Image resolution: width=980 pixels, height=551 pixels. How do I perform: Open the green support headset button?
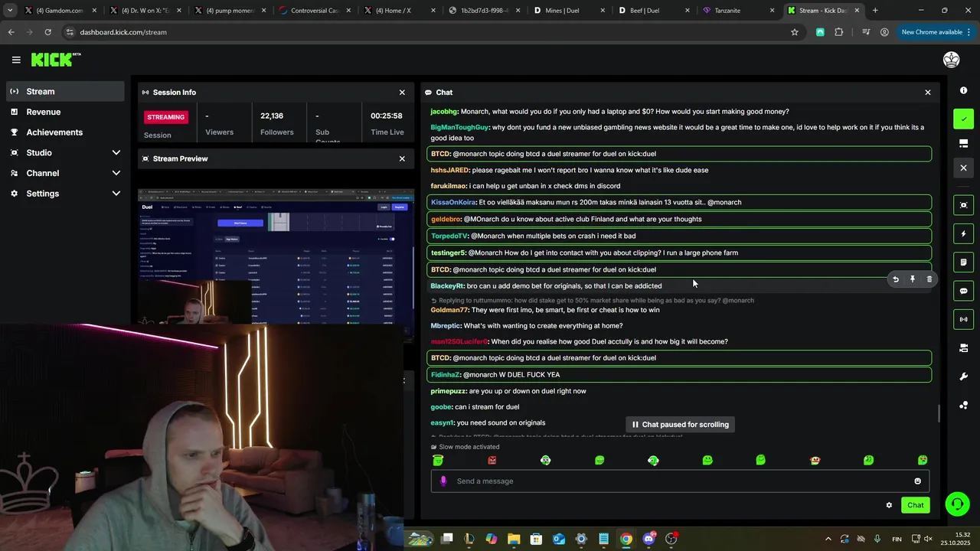pyautogui.click(x=956, y=504)
